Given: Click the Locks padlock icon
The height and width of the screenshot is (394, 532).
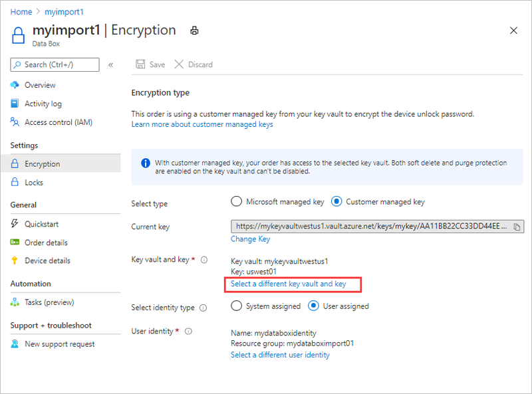Looking at the screenshot, I should pyautogui.click(x=15, y=182).
